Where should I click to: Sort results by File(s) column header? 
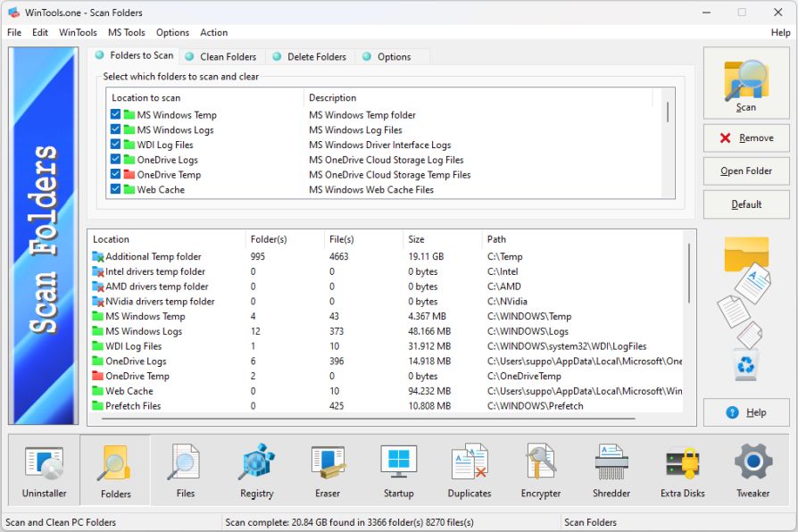coord(363,239)
